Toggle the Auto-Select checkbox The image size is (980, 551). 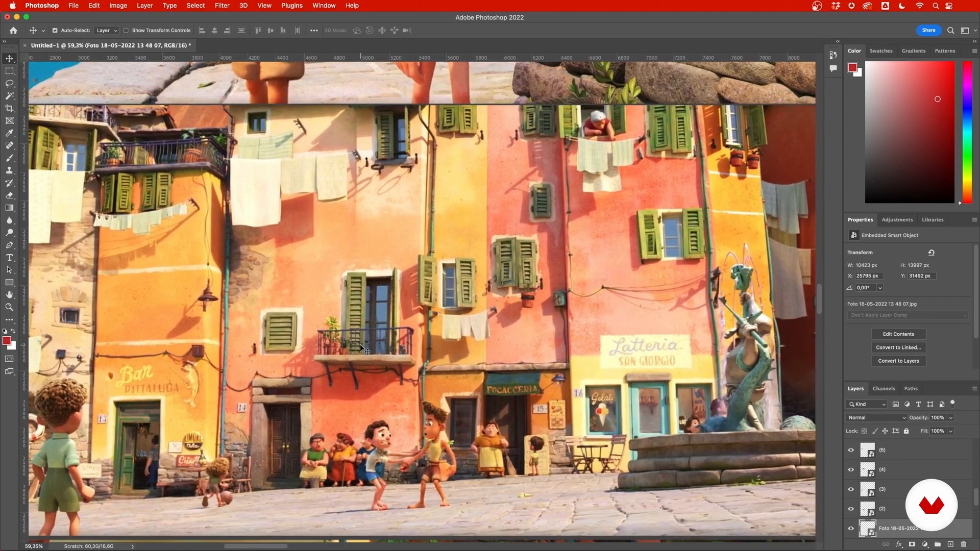55,31
